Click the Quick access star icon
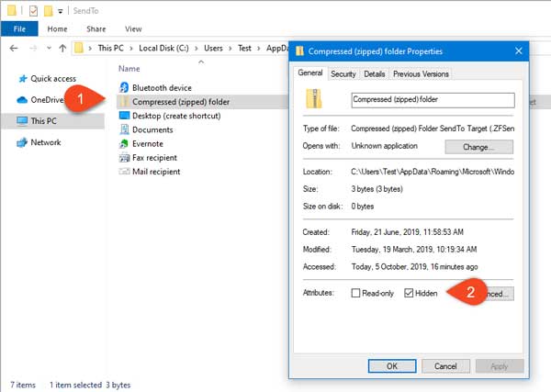 click(x=23, y=79)
